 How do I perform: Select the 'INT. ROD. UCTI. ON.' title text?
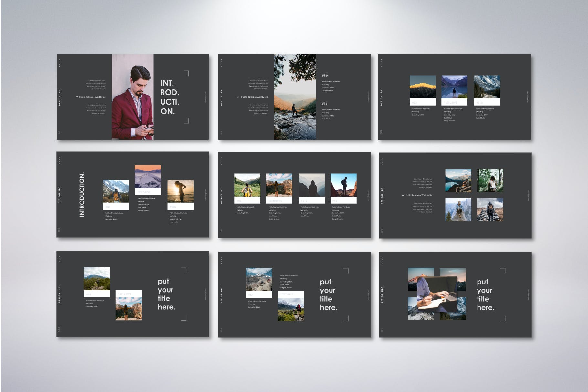coord(170,97)
